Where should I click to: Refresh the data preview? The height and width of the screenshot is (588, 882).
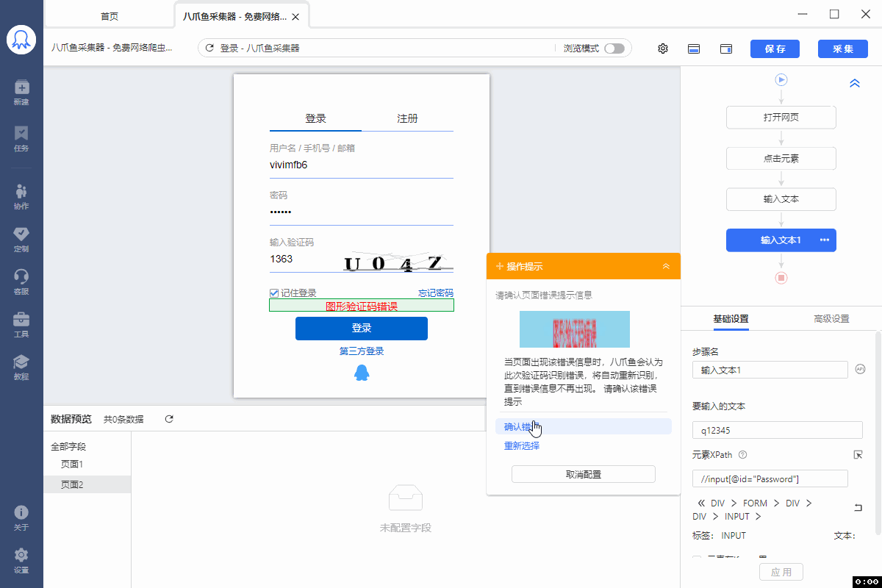point(169,419)
